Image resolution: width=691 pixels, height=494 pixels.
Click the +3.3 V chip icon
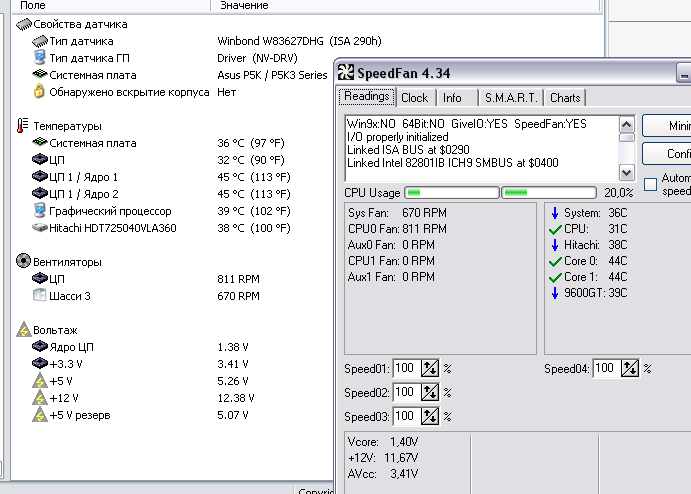point(40,363)
